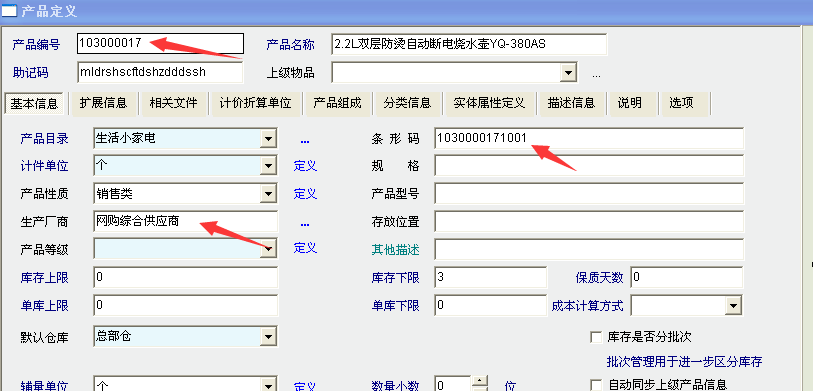The image size is (813, 391).
Task: Switch to the 基本信息 tab
Action: (34, 103)
